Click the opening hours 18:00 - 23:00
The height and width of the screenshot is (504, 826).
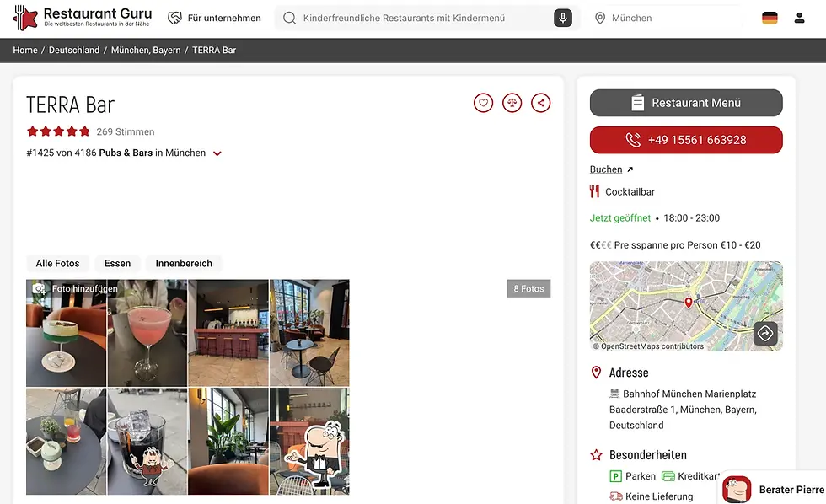[692, 218]
